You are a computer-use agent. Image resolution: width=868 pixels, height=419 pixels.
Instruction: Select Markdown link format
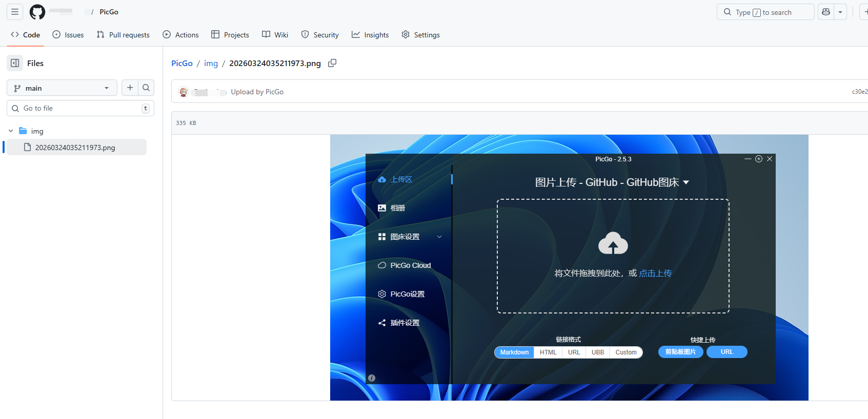tap(514, 352)
